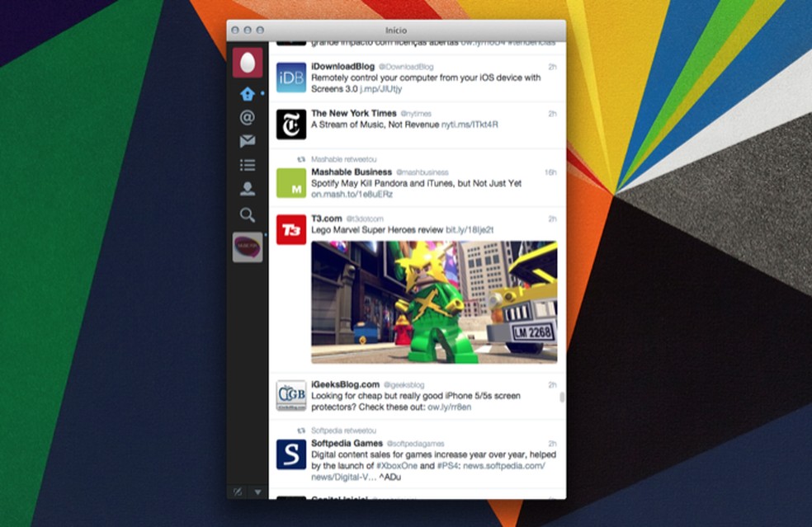This screenshot has height=527, width=812.
Task: Select the Mentions @ icon
Action: [x=247, y=117]
